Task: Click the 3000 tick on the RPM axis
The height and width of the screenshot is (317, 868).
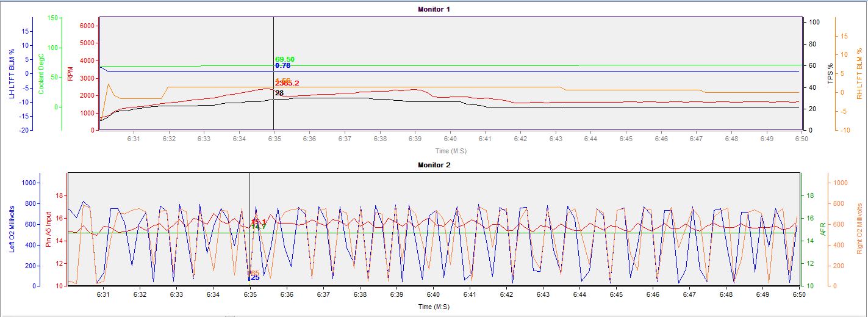Action: coord(87,78)
